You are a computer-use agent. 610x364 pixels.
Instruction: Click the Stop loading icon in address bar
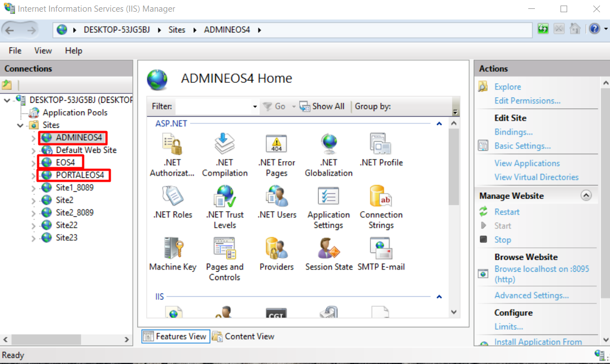559,29
